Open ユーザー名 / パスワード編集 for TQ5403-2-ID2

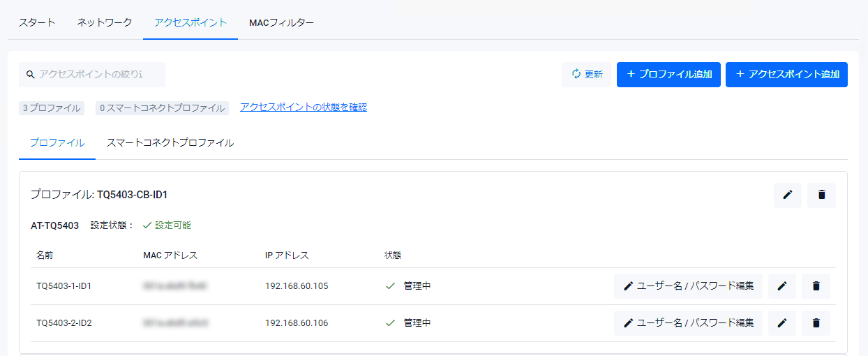(688, 323)
